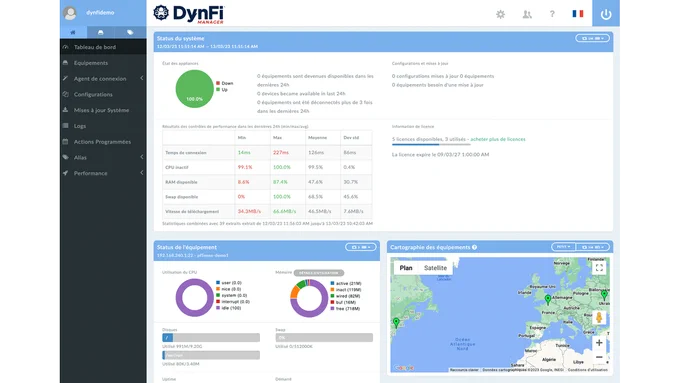Viewport: 680px width, 383px height.
Task: Click the CPU usage donut chart
Action: [x=194, y=298]
